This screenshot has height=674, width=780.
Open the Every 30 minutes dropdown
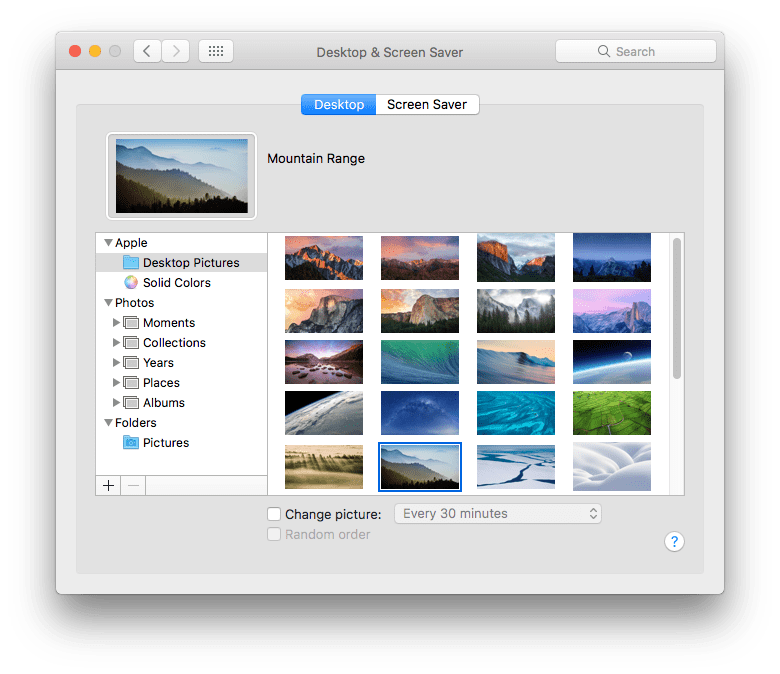tap(497, 514)
